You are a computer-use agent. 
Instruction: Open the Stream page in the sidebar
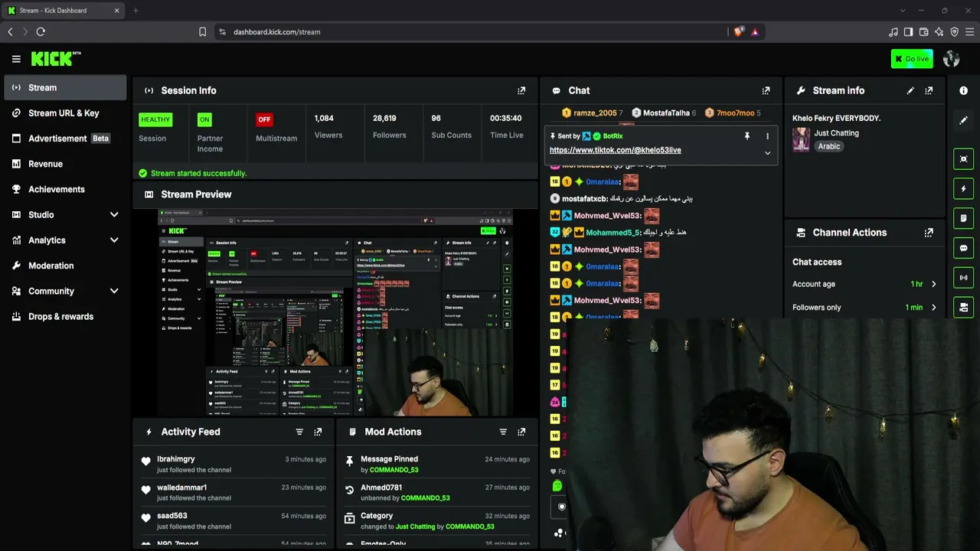[65, 87]
